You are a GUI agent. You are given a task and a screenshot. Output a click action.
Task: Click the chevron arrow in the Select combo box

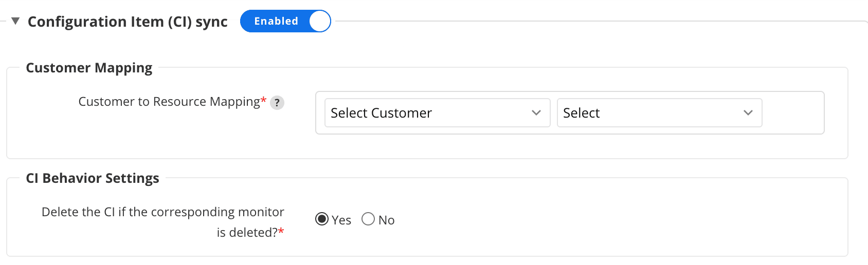(x=748, y=113)
